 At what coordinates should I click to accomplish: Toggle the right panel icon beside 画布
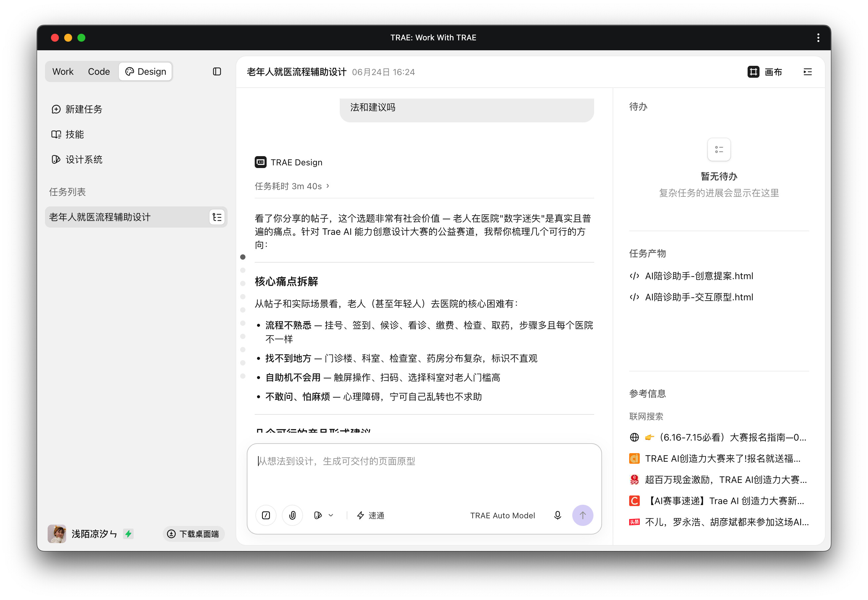coord(807,71)
